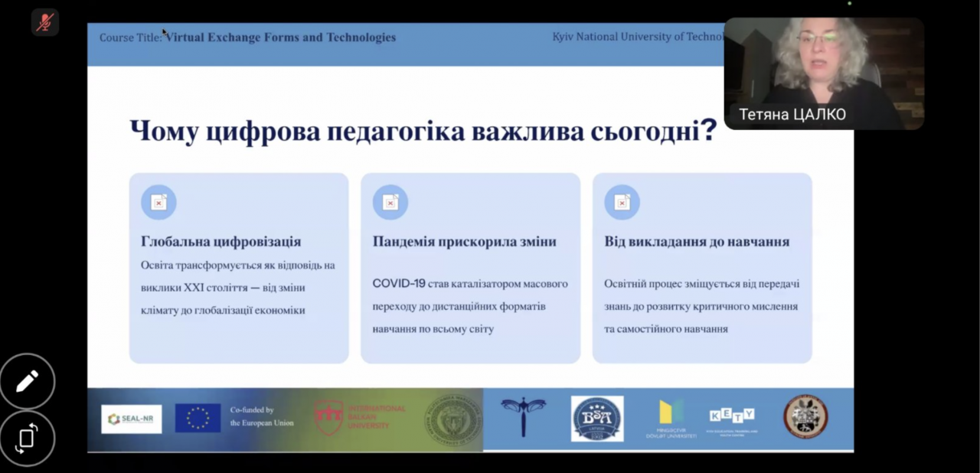The height and width of the screenshot is (473, 980).
Task: Click the BSA logo in the footer
Action: [597, 419]
